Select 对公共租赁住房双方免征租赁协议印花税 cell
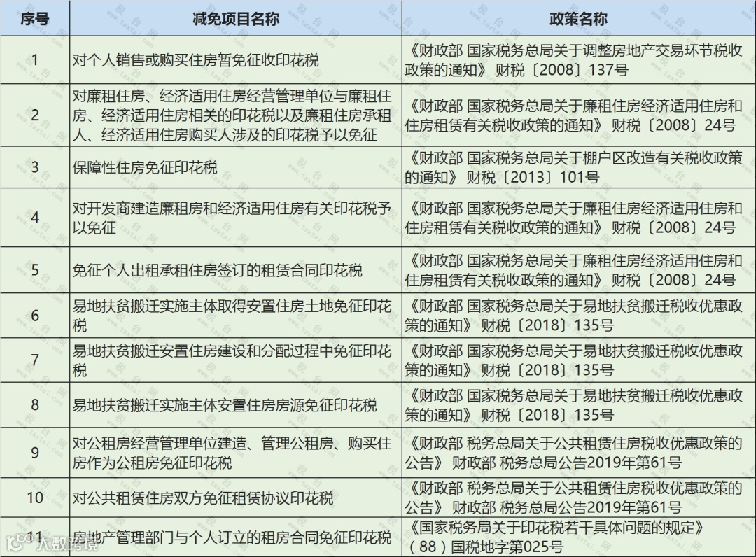 click(x=236, y=498)
